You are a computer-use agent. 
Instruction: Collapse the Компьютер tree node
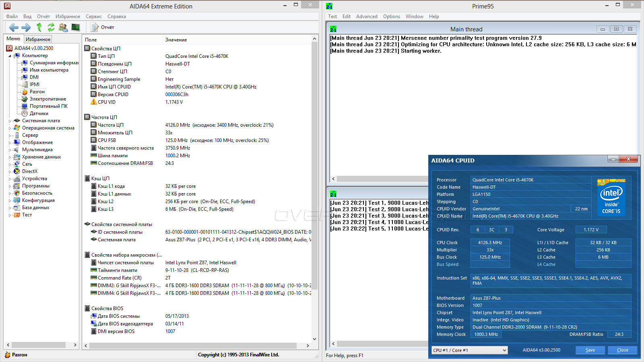click(x=10, y=56)
